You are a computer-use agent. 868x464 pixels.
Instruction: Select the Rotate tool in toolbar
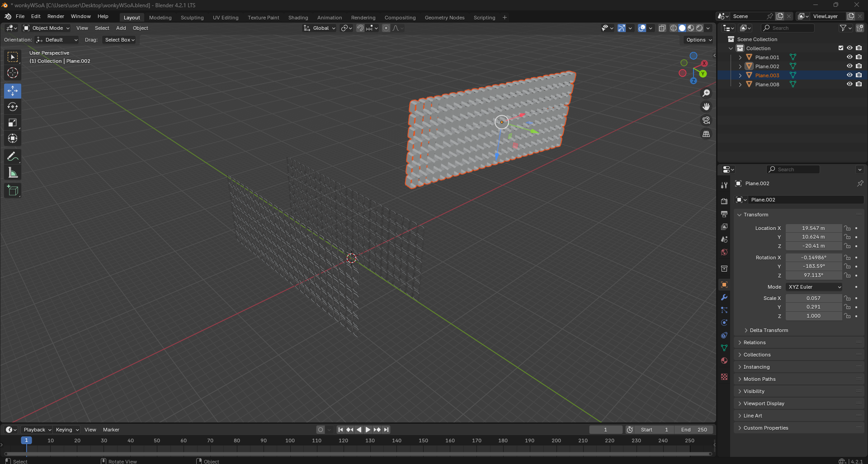13,107
